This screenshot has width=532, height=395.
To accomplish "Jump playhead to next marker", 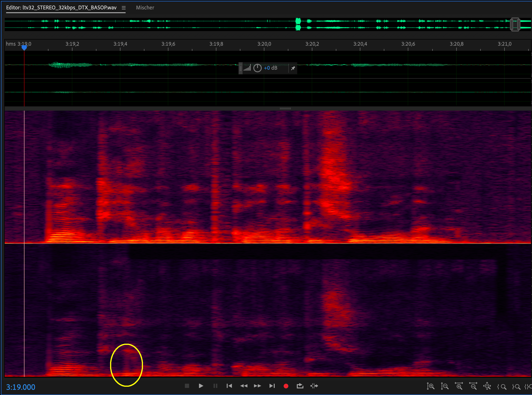I will [x=272, y=386].
